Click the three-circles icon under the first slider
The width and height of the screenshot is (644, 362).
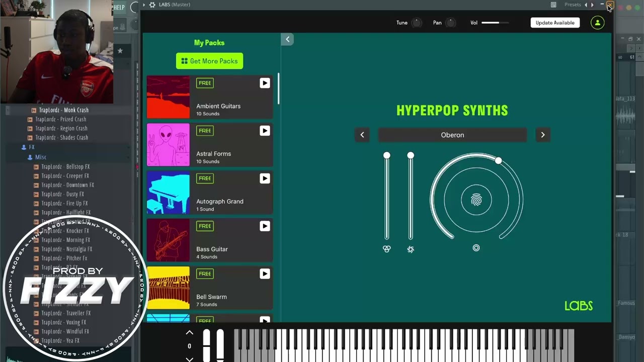point(386,249)
